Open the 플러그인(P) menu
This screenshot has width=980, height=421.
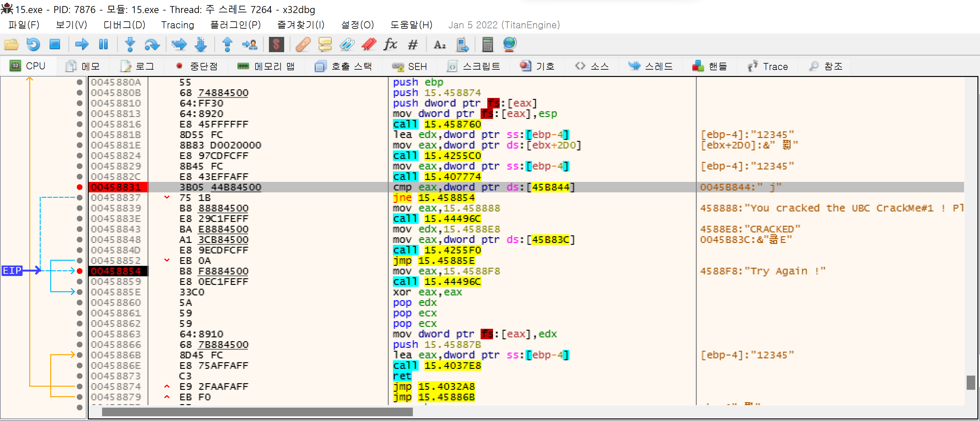[236, 25]
